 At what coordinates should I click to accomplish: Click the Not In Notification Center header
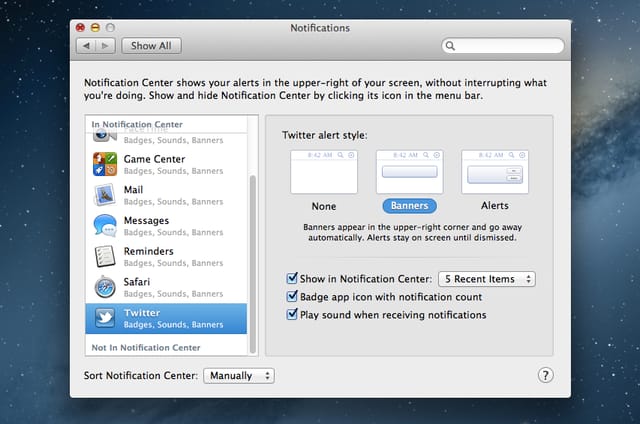pyautogui.click(x=146, y=348)
